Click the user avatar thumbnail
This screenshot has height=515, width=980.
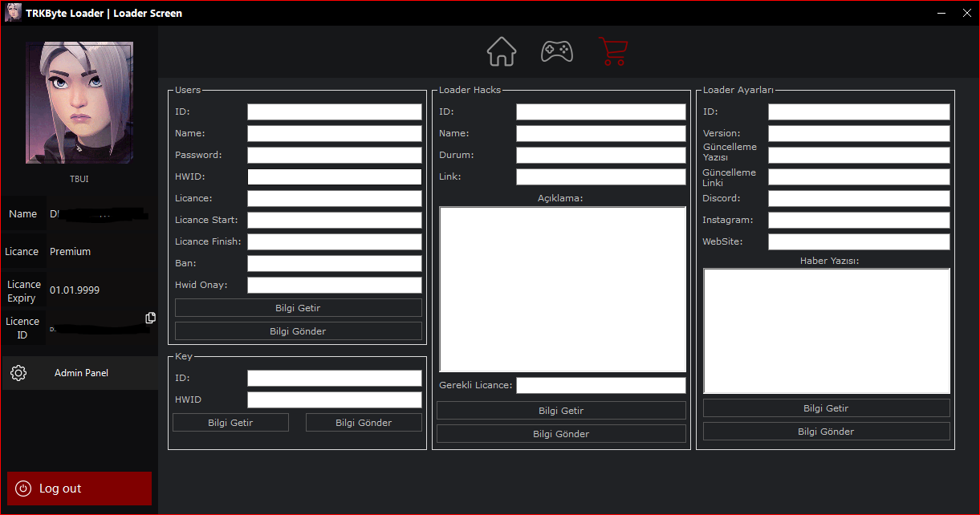79,103
